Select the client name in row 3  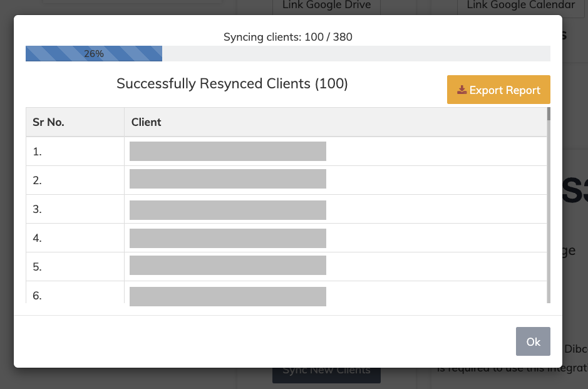[227, 210]
